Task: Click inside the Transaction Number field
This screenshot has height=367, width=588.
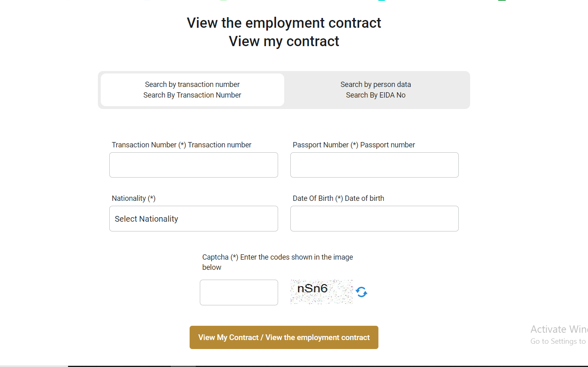Action: point(193,165)
